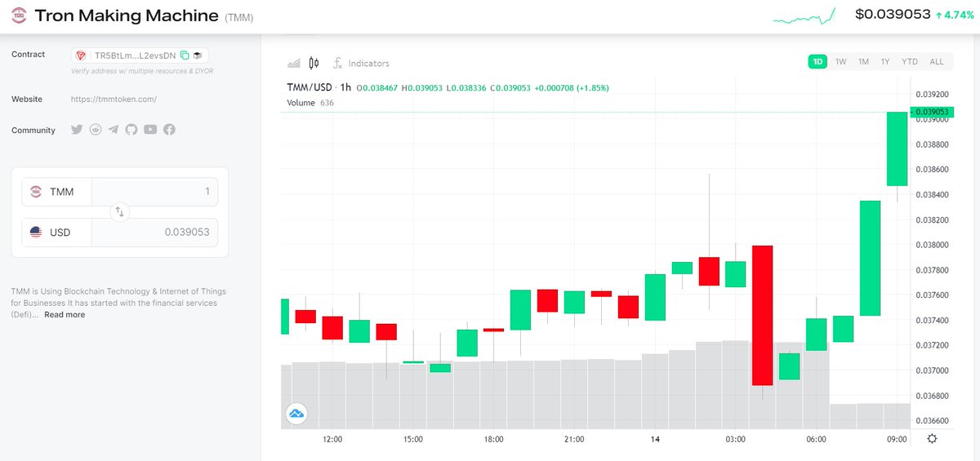
Task: Click the 0.039200 price axis label
Action: [x=932, y=94]
